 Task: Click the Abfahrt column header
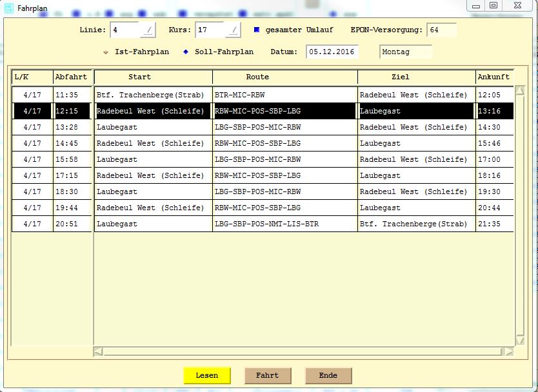tap(71, 77)
